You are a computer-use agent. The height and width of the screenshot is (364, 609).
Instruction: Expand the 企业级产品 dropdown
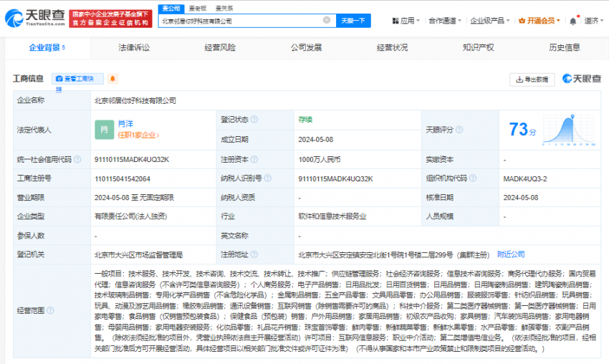pos(490,21)
